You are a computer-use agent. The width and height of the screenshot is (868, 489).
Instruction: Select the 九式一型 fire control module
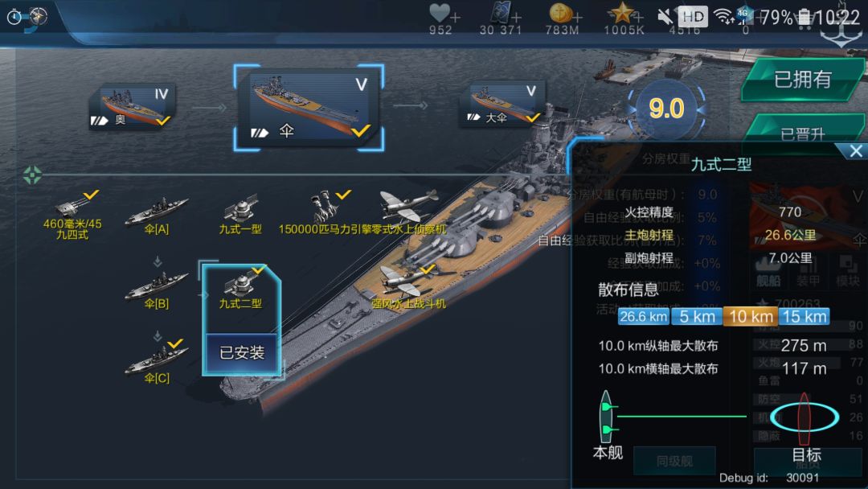(x=240, y=215)
